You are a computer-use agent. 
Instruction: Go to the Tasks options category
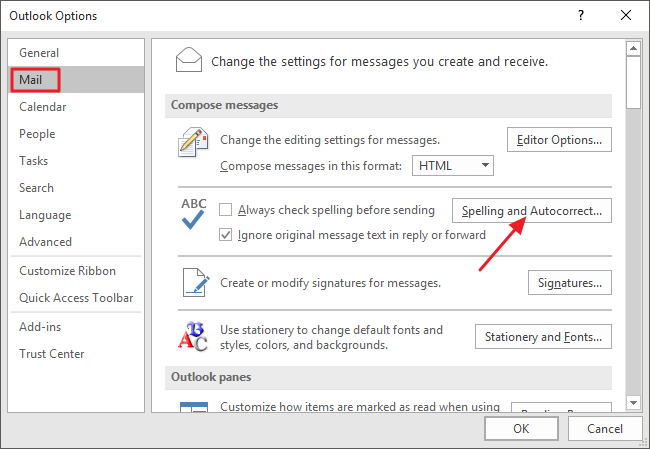[x=76, y=160]
